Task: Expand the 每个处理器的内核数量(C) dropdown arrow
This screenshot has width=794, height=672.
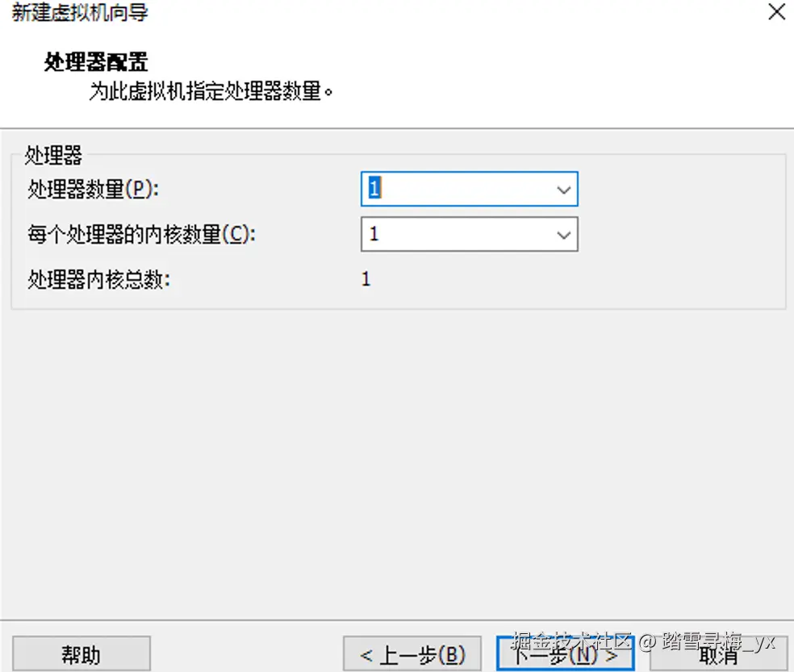Action: pyautogui.click(x=563, y=235)
